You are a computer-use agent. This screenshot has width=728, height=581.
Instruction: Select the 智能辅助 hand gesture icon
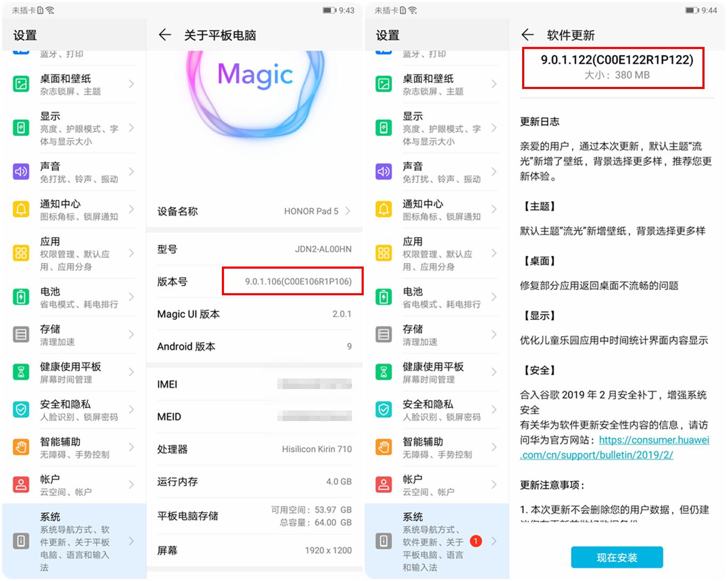coord(21,447)
